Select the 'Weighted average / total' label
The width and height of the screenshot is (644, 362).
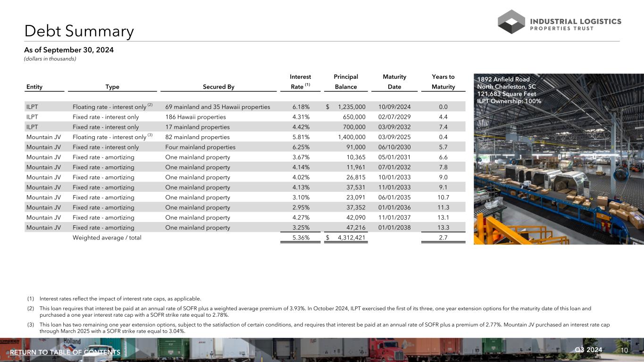tap(107, 238)
